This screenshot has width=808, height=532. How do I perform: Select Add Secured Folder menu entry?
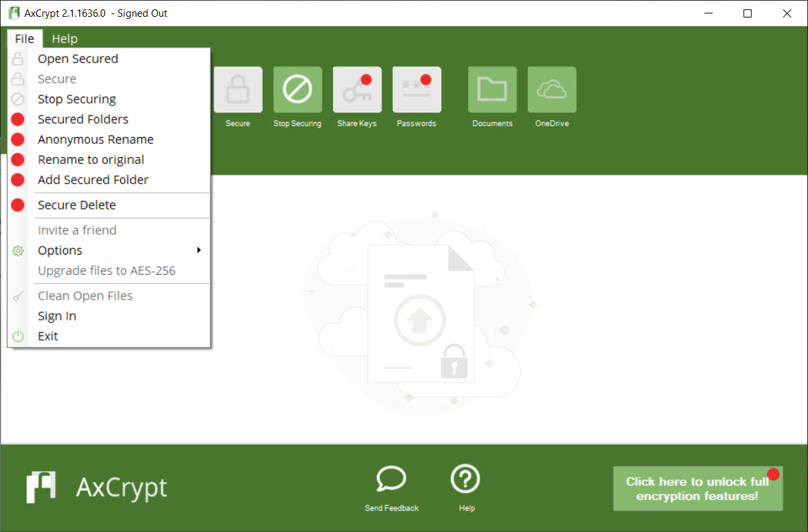(109, 180)
